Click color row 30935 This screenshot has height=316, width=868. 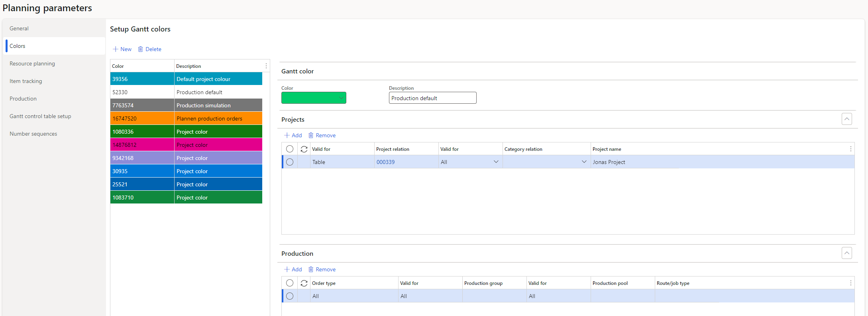pos(186,171)
